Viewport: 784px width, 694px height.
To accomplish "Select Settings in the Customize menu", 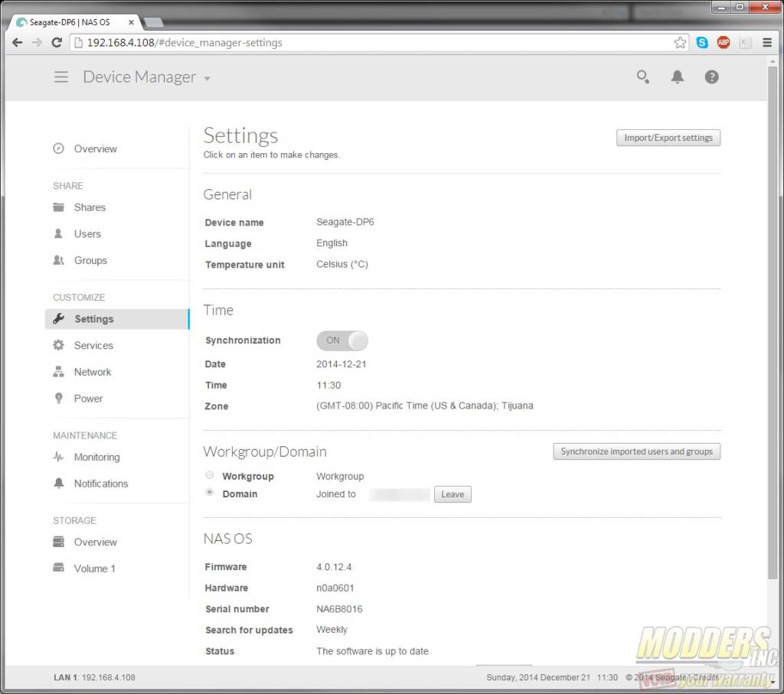I will (94, 319).
